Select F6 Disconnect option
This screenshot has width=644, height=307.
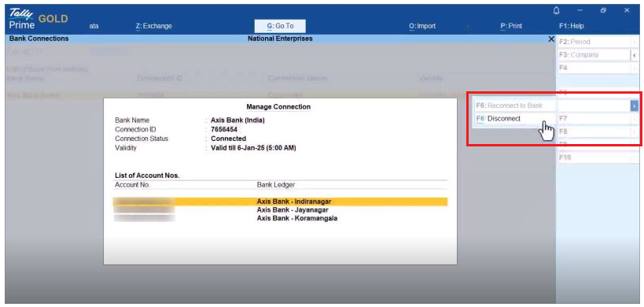pyautogui.click(x=499, y=119)
